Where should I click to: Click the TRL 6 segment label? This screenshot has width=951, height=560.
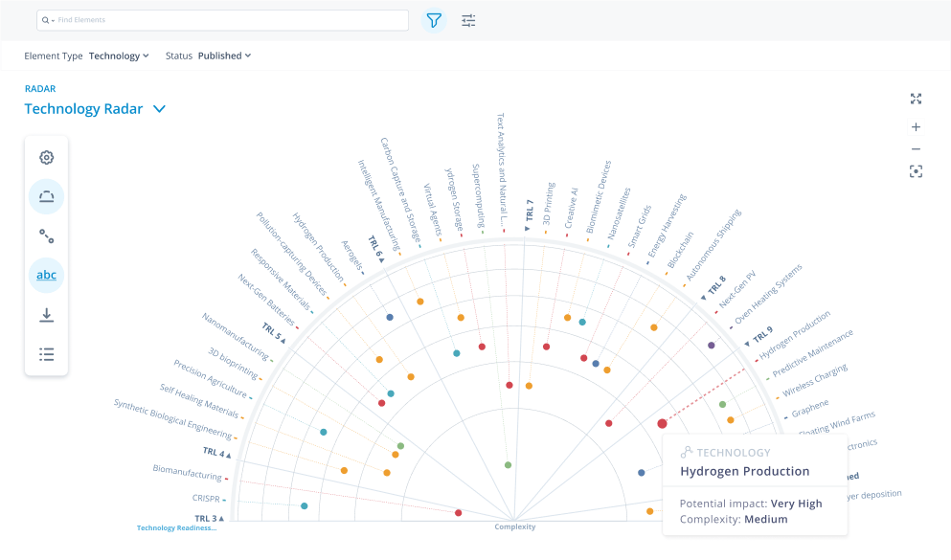click(x=374, y=246)
